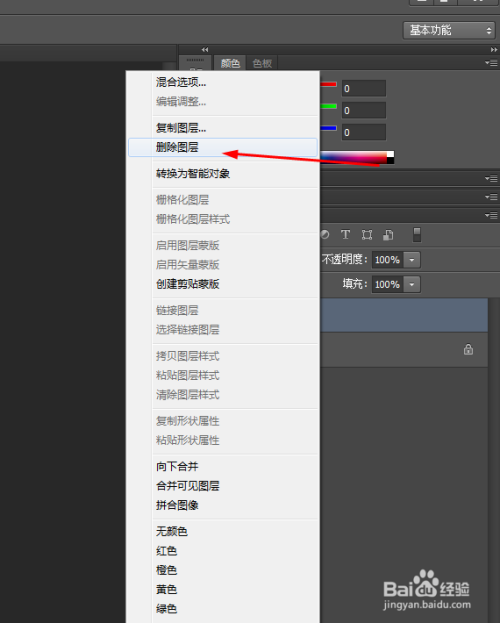
Task: Filter for smart objects icon
Action: [x=388, y=235]
